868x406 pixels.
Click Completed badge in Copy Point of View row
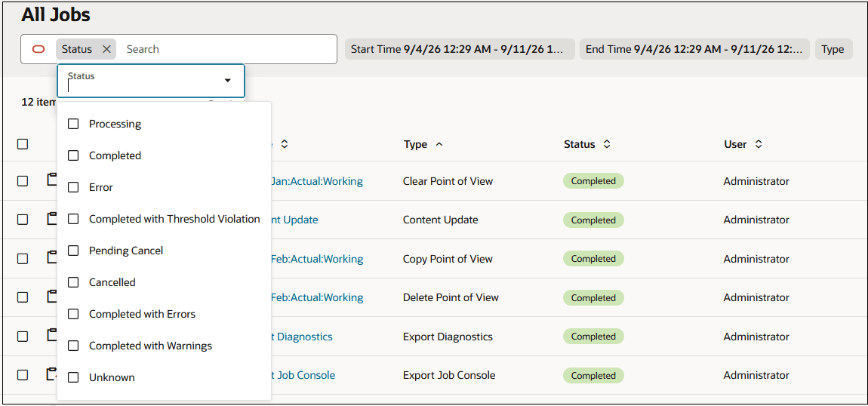593,258
